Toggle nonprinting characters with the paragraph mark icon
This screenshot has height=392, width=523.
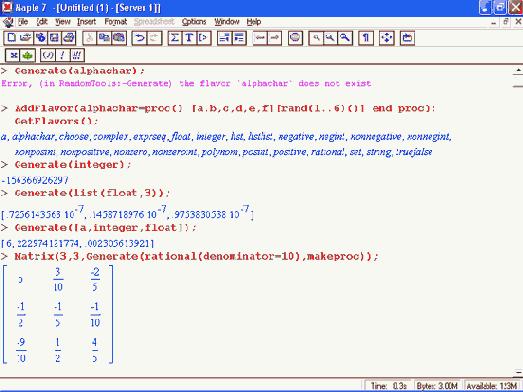point(366,38)
